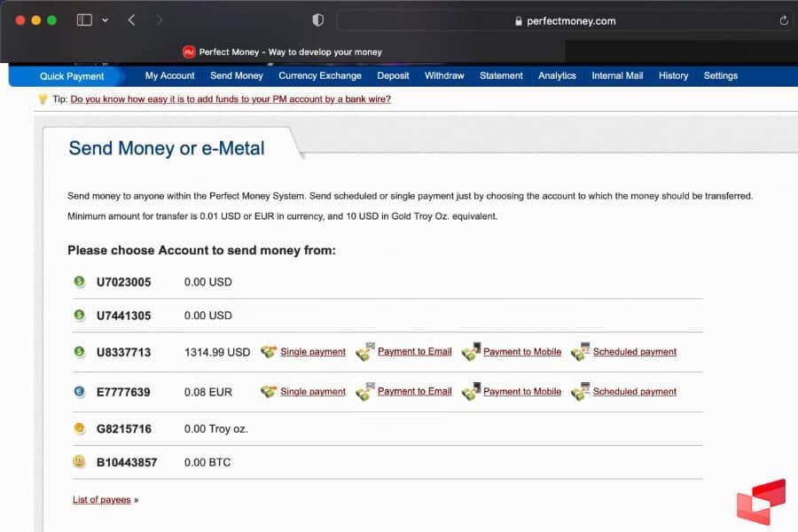Open Send Money menu item
The height and width of the screenshot is (532, 798).
click(x=237, y=75)
